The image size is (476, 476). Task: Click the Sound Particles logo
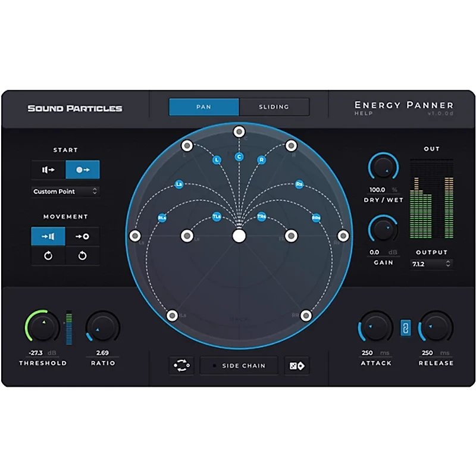pos(75,108)
